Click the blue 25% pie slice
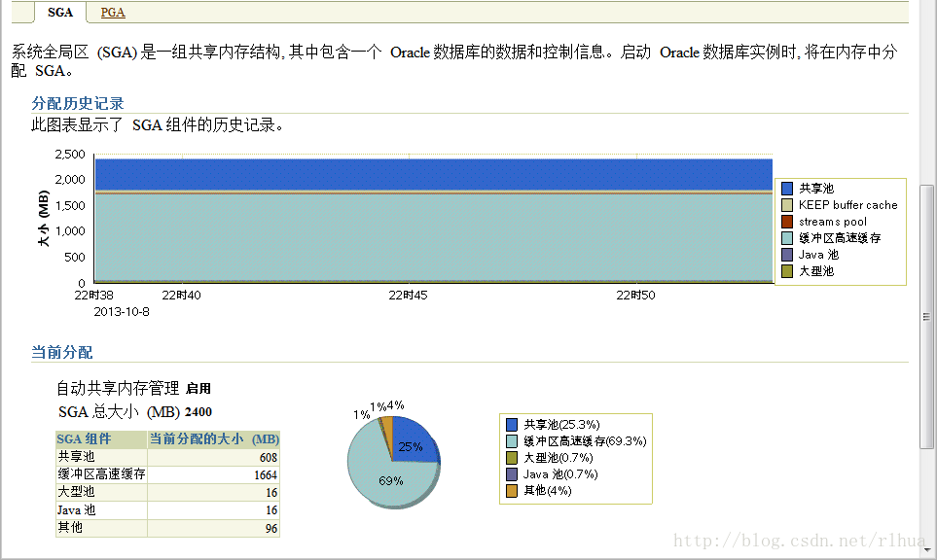Screen dimensions: 937x560 tap(414, 440)
